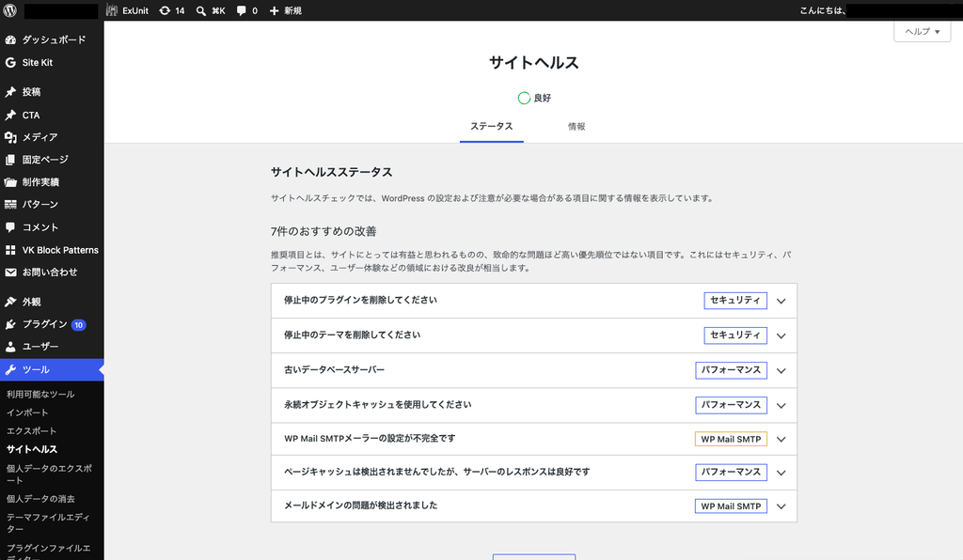Expand ページキャッシュ row chevron

(x=781, y=473)
